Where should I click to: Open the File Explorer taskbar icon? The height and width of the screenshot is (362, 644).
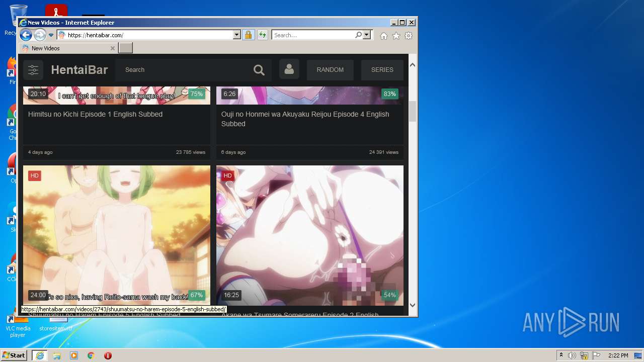point(57,355)
